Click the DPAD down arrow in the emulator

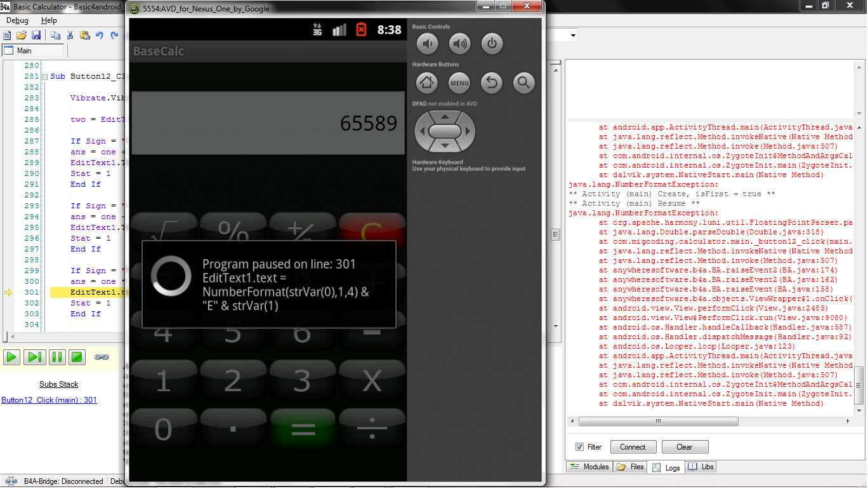(x=445, y=146)
